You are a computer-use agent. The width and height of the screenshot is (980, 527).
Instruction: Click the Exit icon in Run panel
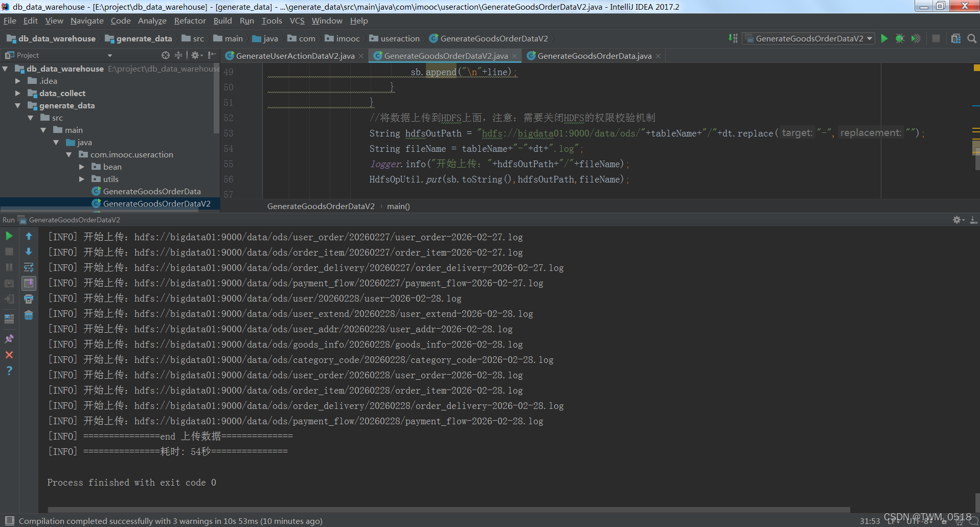(x=9, y=299)
